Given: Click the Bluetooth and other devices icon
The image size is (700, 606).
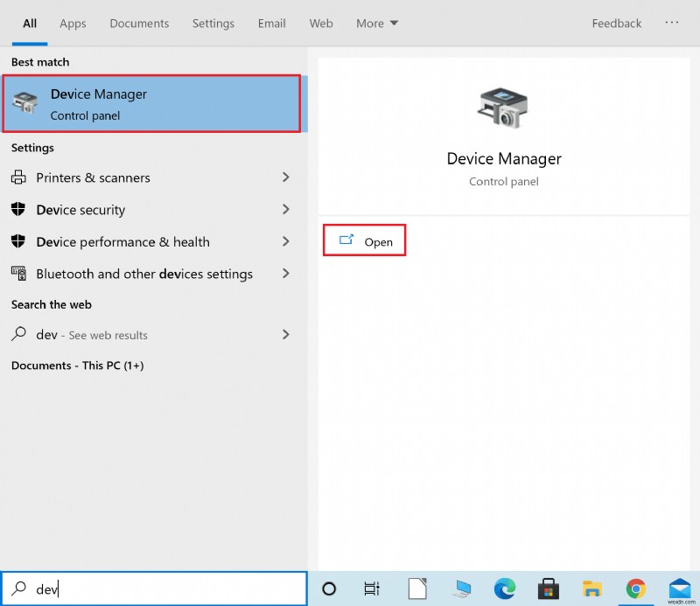Looking at the screenshot, I should (17, 274).
